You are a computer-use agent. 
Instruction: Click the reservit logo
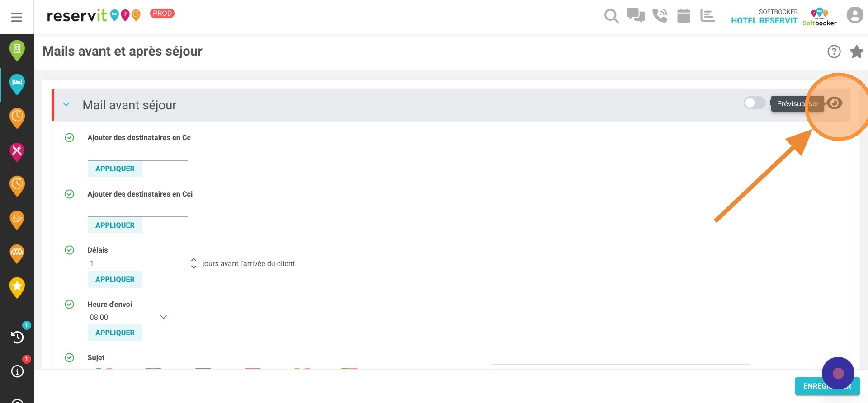pos(94,15)
